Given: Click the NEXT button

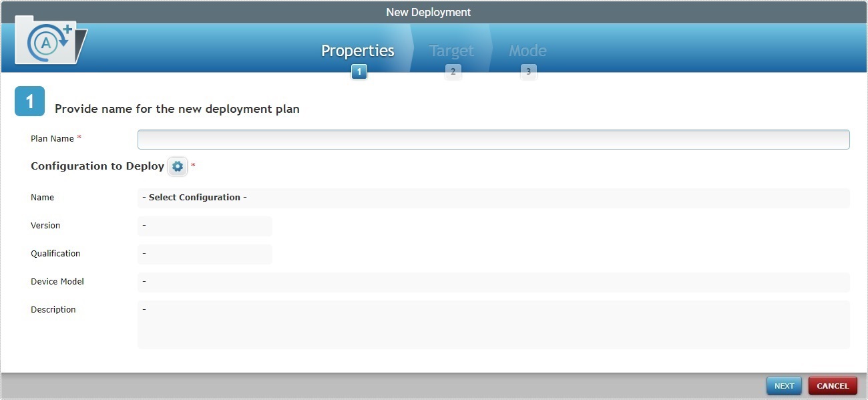Looking at the screenshot, I should tap(783, 385).
